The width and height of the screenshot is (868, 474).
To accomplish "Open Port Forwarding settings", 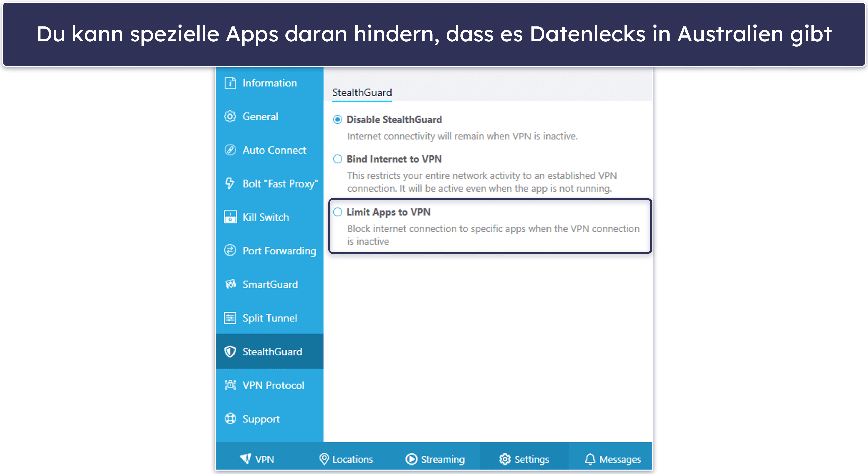I will [x=270, y=251].
